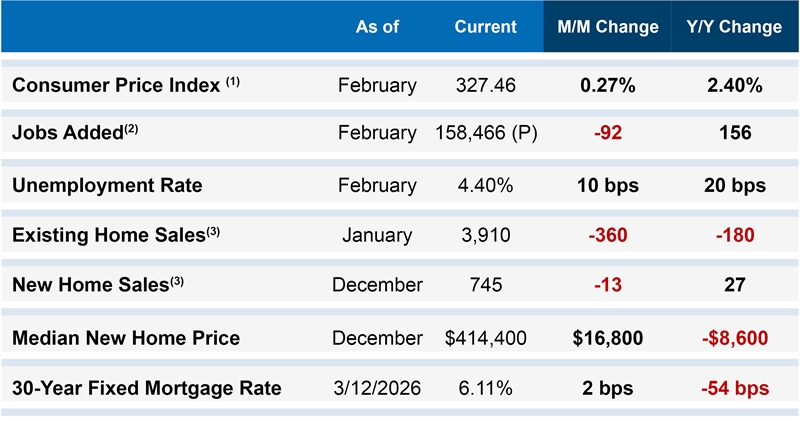The width and height of the screenshot is (800, 422).
Task: Select the $414,400 median price value
Action: 486,338
